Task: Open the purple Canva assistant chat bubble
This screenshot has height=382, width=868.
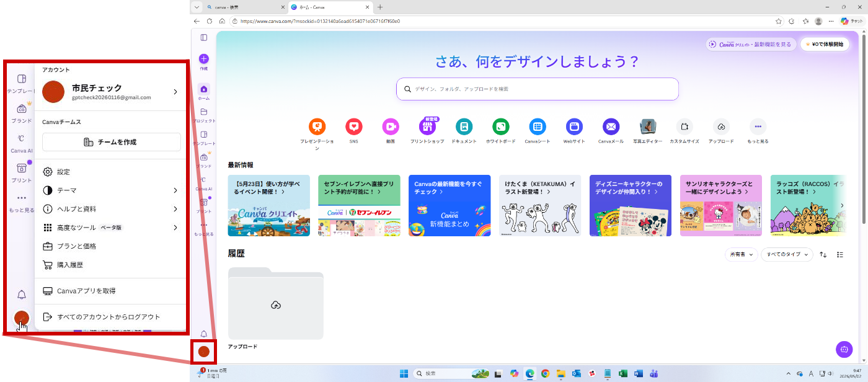Action: pyautogui.click(x=844, y=350)
